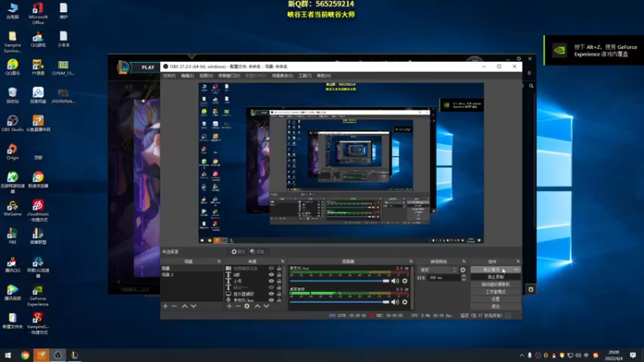644x362 pixels.
Task: Open the WeGame desktop shortcut
Action: pos(12,208)
